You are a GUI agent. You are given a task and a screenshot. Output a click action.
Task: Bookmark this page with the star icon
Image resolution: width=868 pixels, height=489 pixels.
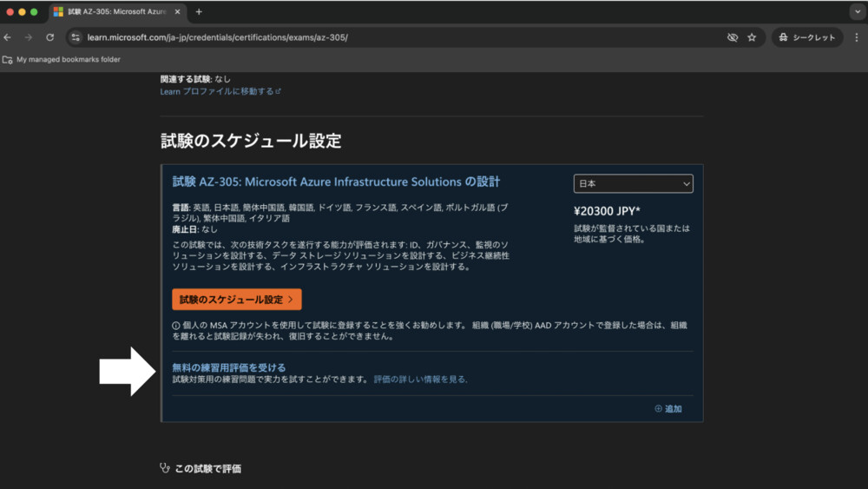(752, 37)
